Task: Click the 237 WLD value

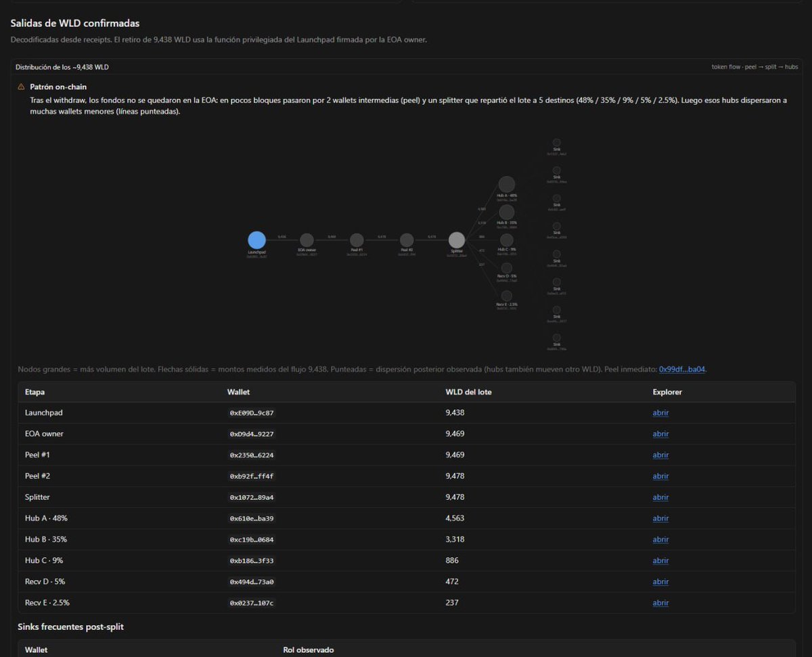Action: tap(452, 603)
